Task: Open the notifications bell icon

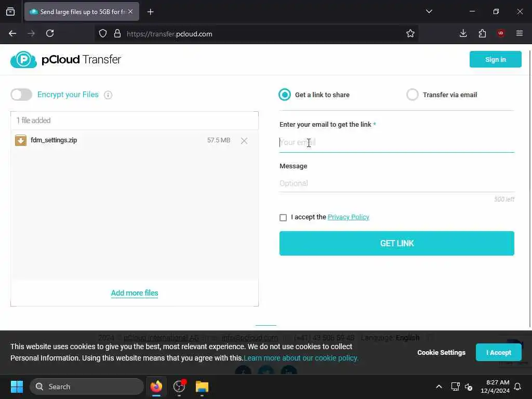Action: click(517, 387)
